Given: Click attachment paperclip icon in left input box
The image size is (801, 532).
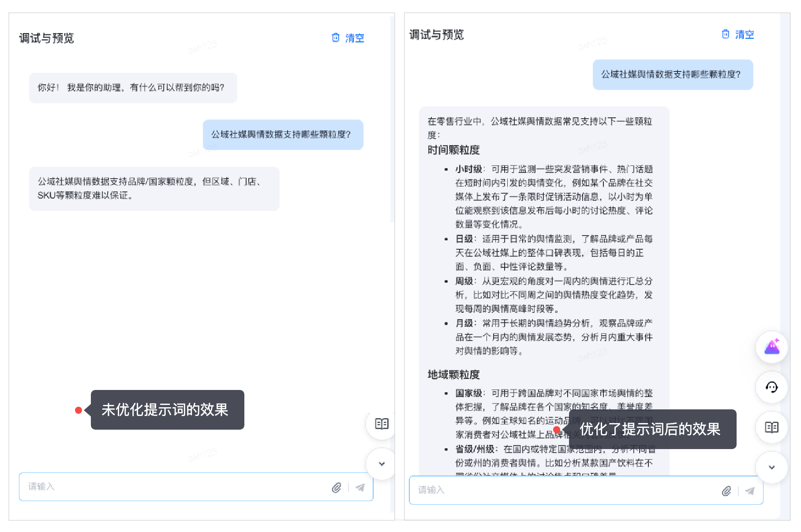Looking at the screenshot, I should tap(337, 487).
